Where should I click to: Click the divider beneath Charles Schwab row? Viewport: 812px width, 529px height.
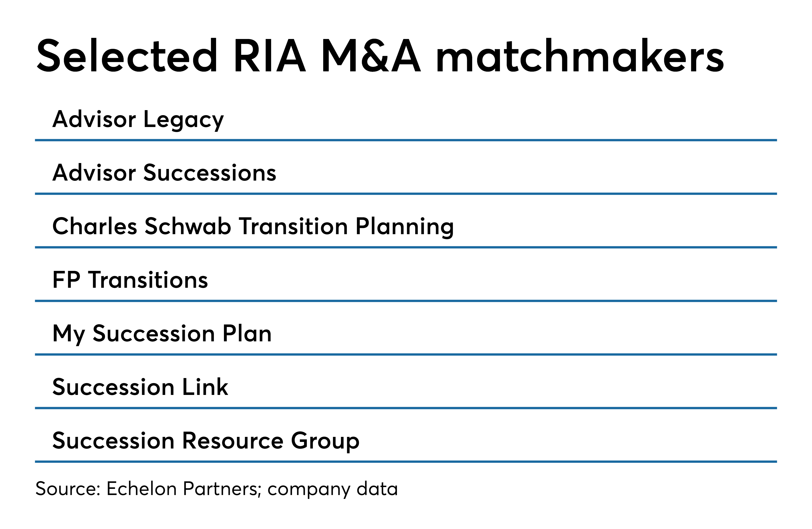coord(406,247)
